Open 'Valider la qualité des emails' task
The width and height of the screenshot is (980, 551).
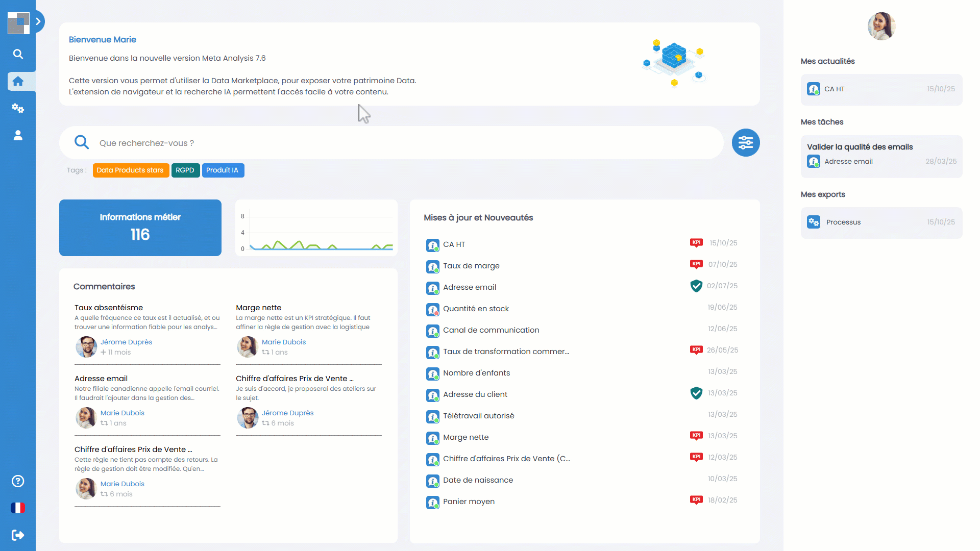click(x=860, y=147)
